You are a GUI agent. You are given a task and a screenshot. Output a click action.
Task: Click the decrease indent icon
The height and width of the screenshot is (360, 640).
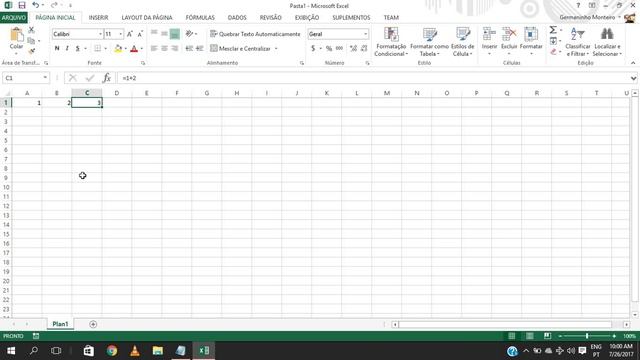click(x=189, y=49)
